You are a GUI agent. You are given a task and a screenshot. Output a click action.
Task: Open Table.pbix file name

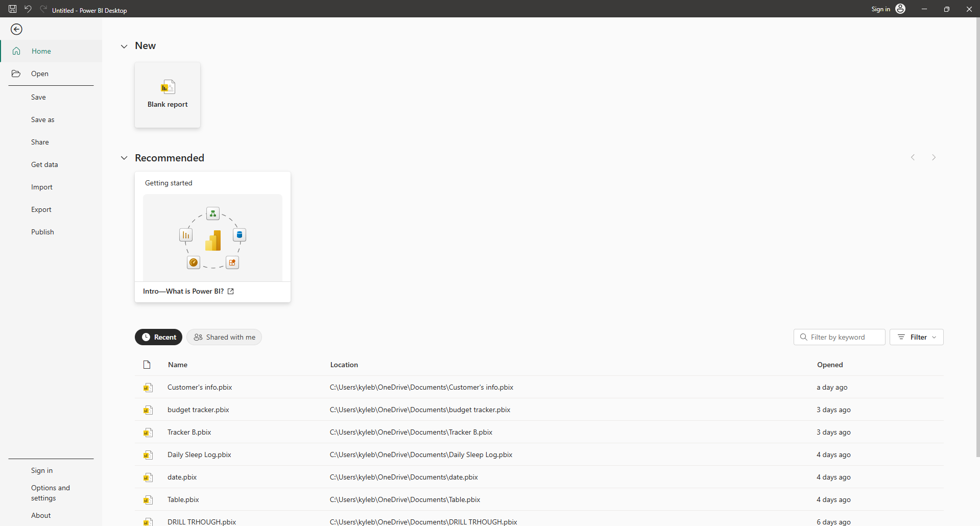click(x=183, y=499)
